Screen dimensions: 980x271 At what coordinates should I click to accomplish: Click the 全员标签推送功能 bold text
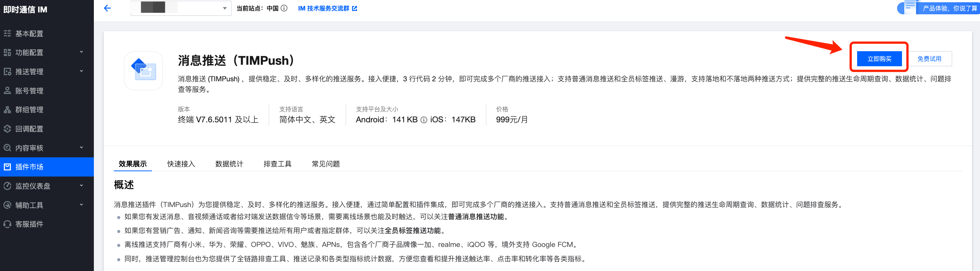click(x=412, y=231)
